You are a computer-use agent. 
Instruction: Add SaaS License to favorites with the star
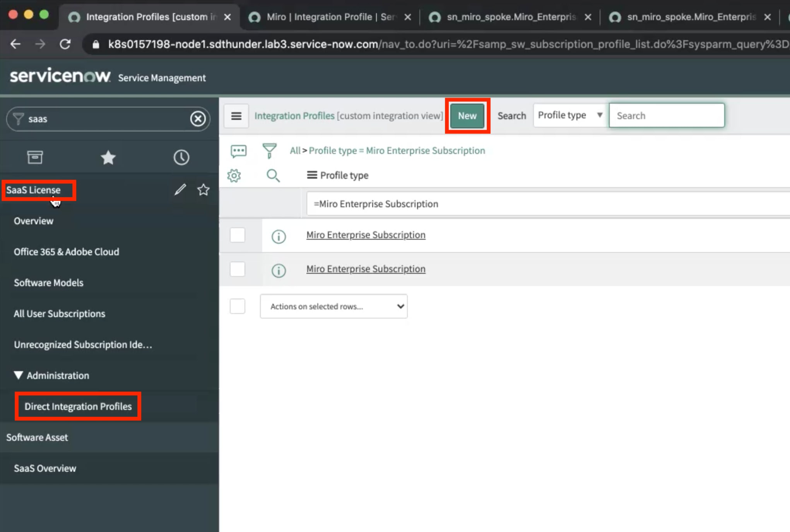203,189
